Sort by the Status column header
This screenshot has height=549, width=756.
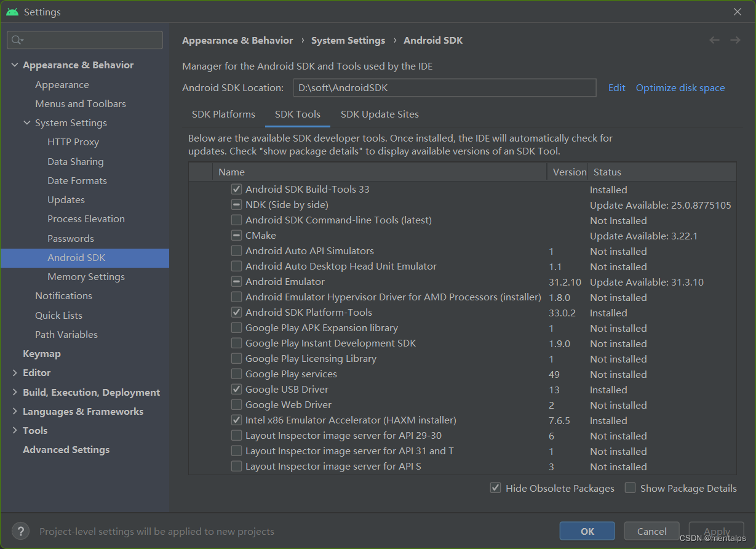(662, 172)
